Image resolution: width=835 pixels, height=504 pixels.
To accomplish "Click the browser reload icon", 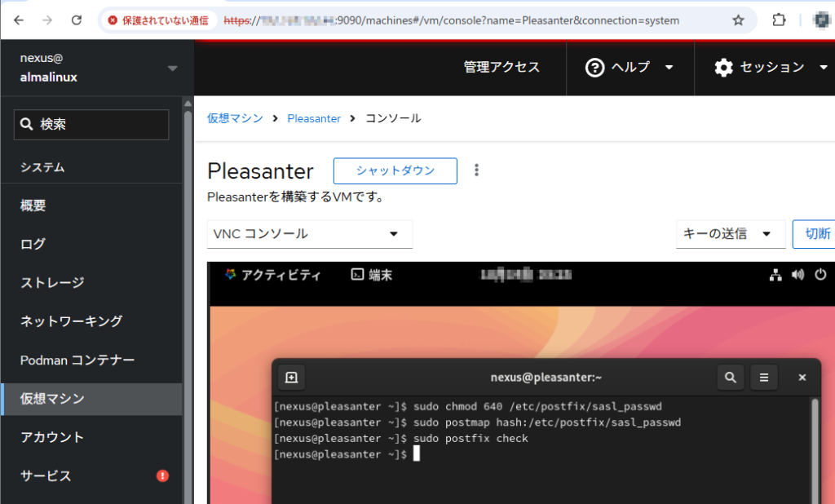I will coord(77,20).
